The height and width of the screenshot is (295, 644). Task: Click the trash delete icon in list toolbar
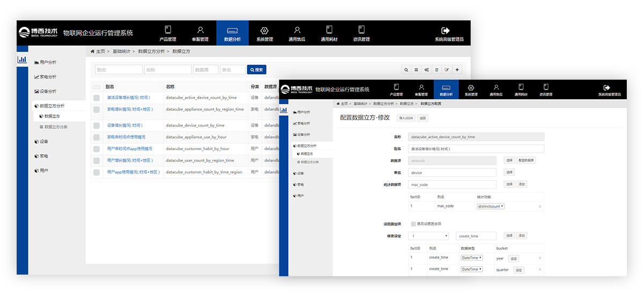click(x=436, y=70)
